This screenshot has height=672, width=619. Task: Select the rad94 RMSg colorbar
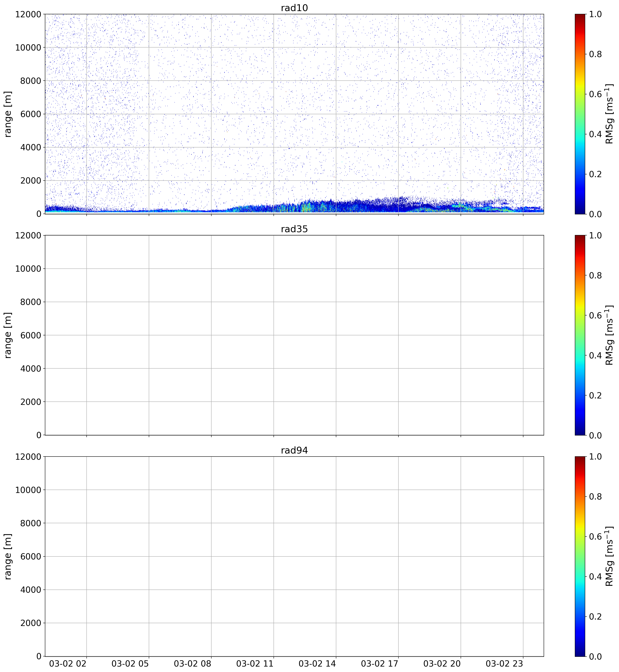[x=580, y=556]
